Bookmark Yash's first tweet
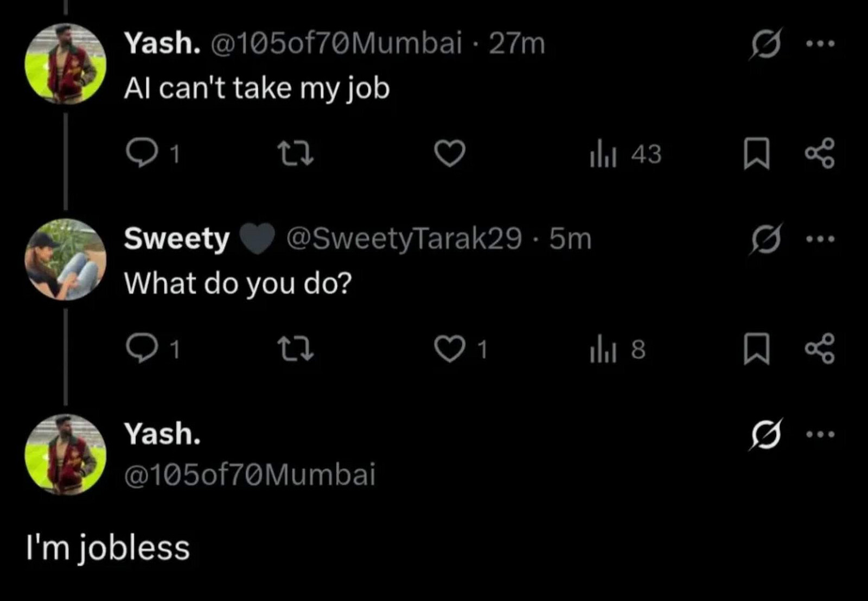868x601 pixels. [x=756, y=154]
